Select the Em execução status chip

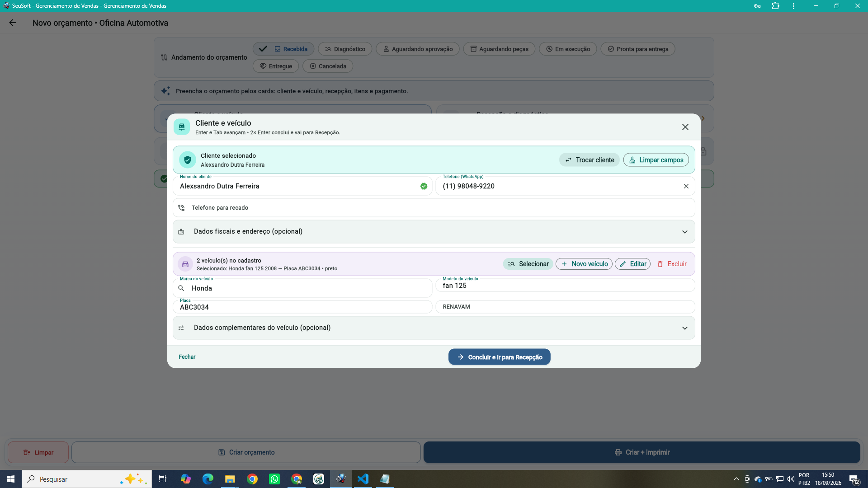point(568,49)
